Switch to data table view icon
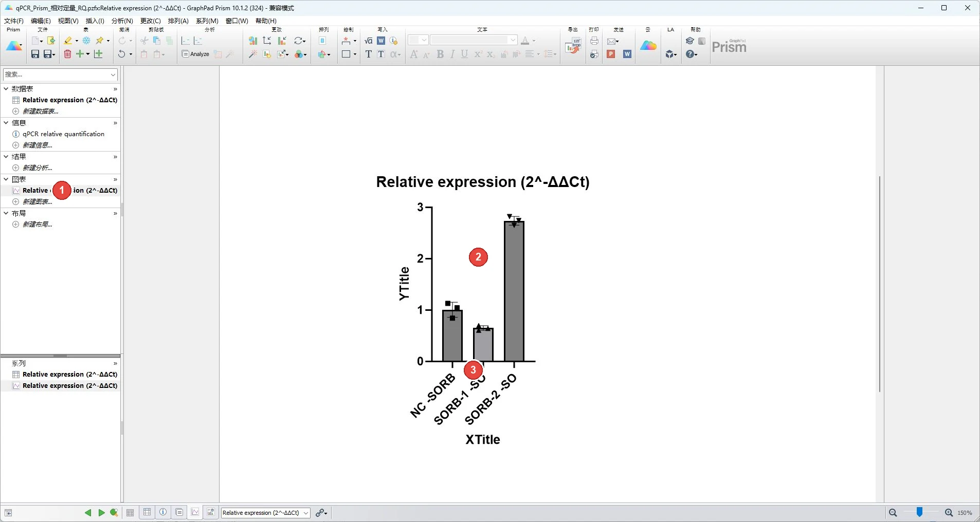 [x=147, y=512]
